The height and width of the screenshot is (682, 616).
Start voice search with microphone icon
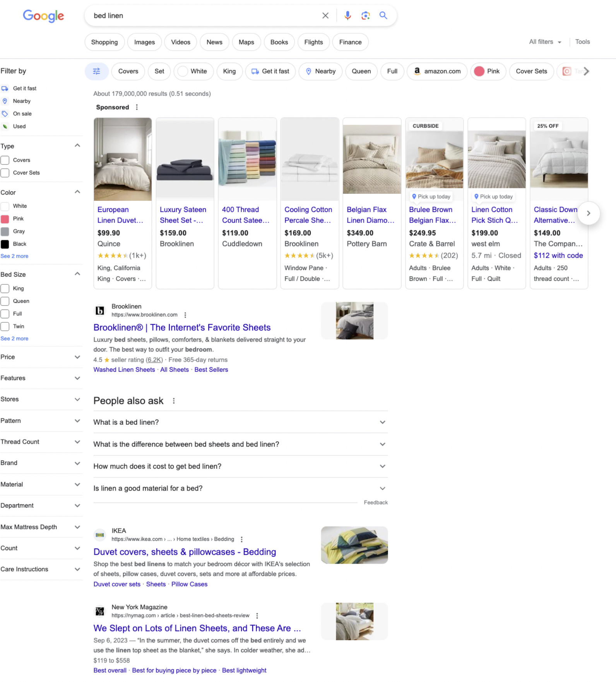tap(347, 15)
